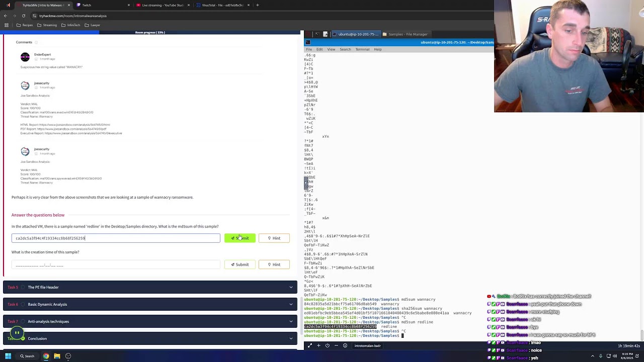Open the File menu in terminal
This screenshot has height=362, width=644.
coord(309,49)
